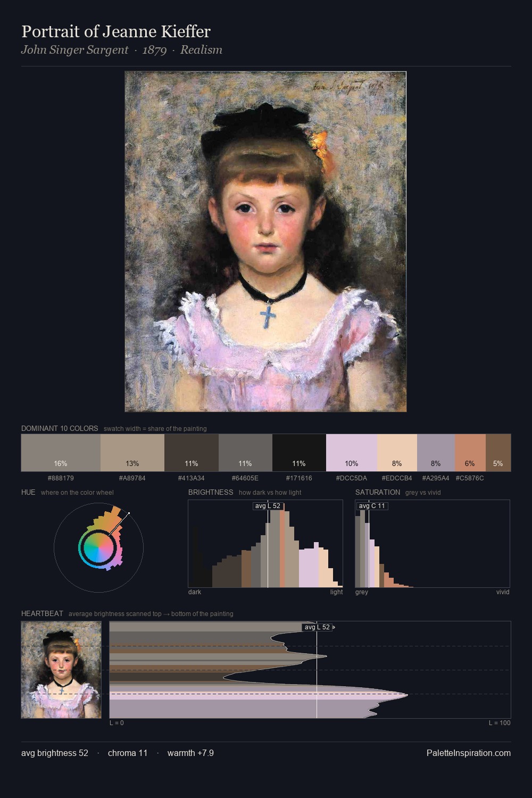Image resolution: width=532 pixels, height=798 pixels.
Task: Click the title Portrait of Jeanne Kieffer
Action: coord(116,31)
